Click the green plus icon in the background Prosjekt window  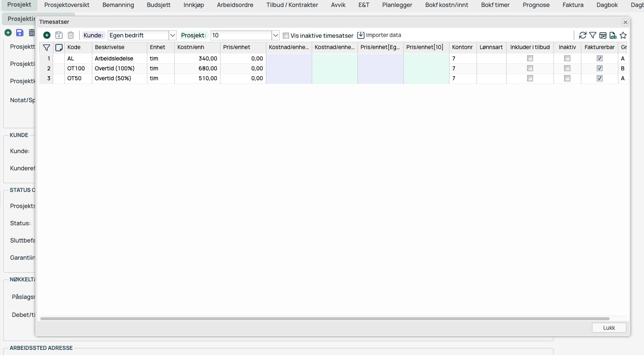8,33
